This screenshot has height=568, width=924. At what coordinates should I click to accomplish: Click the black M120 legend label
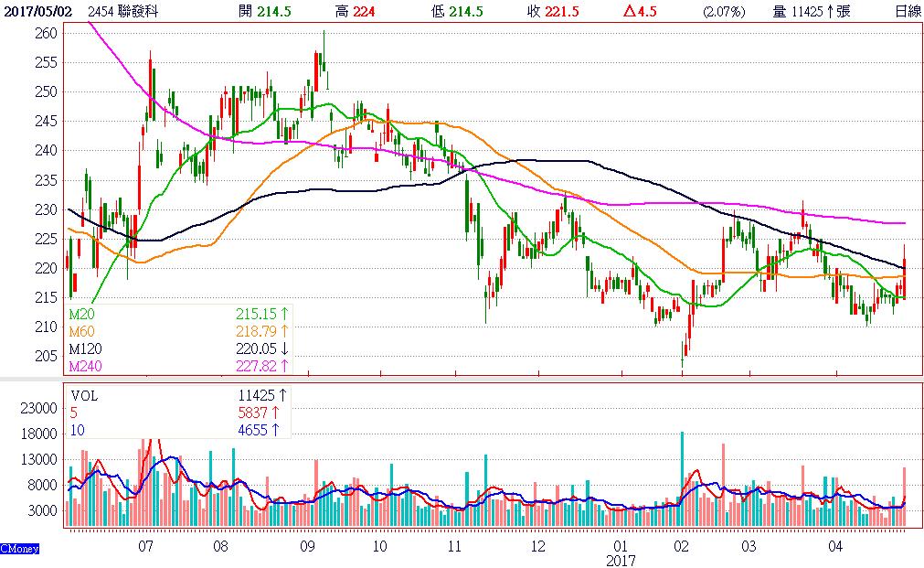(85, 348)
